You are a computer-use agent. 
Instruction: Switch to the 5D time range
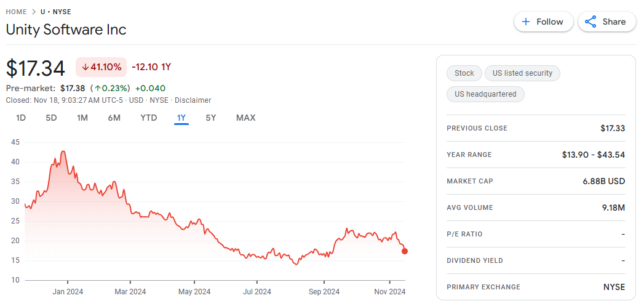51,118
